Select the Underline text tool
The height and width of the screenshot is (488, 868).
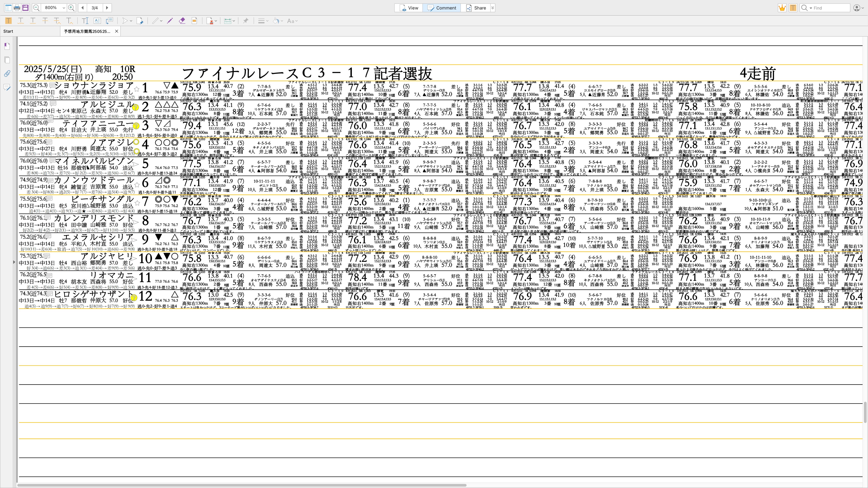coord(33,21)
